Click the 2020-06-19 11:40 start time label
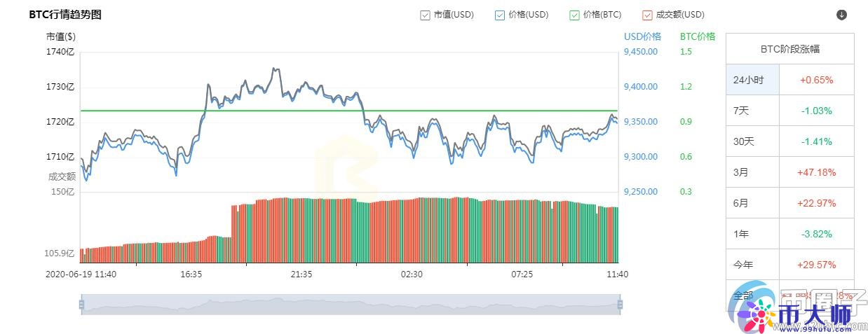This screenshot has width=868, height=334. click(81, 274)
